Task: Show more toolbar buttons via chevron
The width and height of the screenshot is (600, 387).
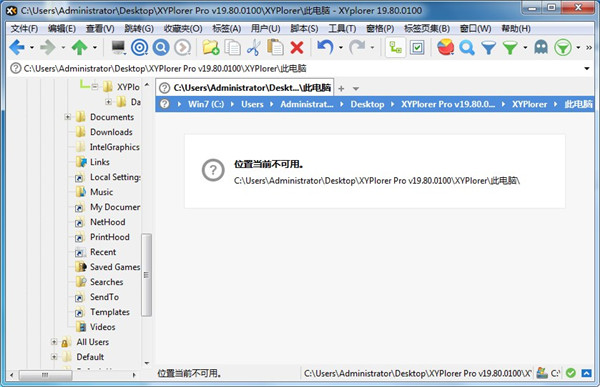Action: (x=589, y=48)
